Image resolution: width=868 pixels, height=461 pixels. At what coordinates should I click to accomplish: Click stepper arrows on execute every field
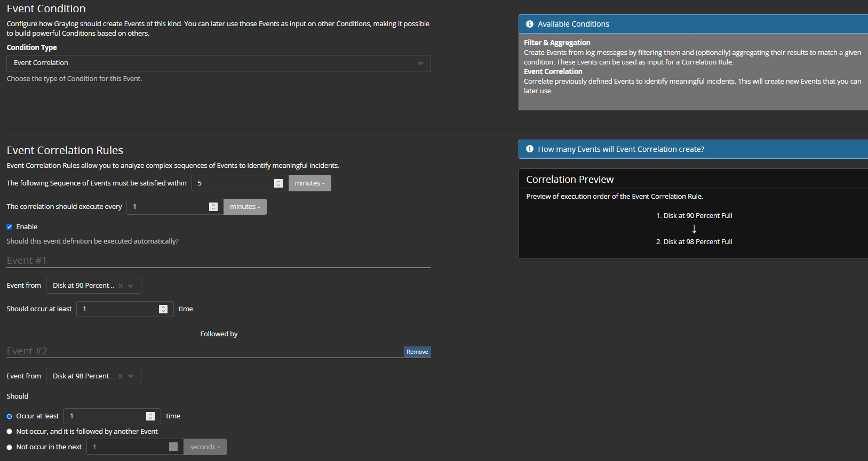click(213, 207)
